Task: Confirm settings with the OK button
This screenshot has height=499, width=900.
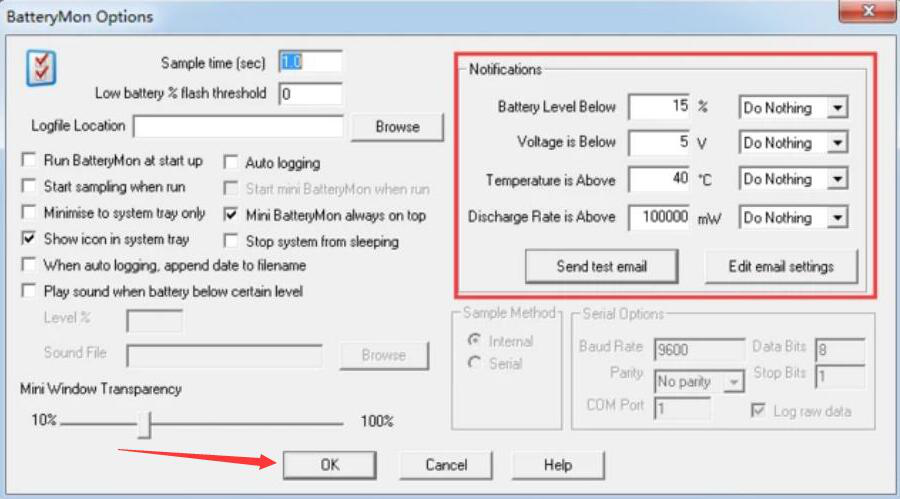Action: pyautogui.click(x=329, y=465)
